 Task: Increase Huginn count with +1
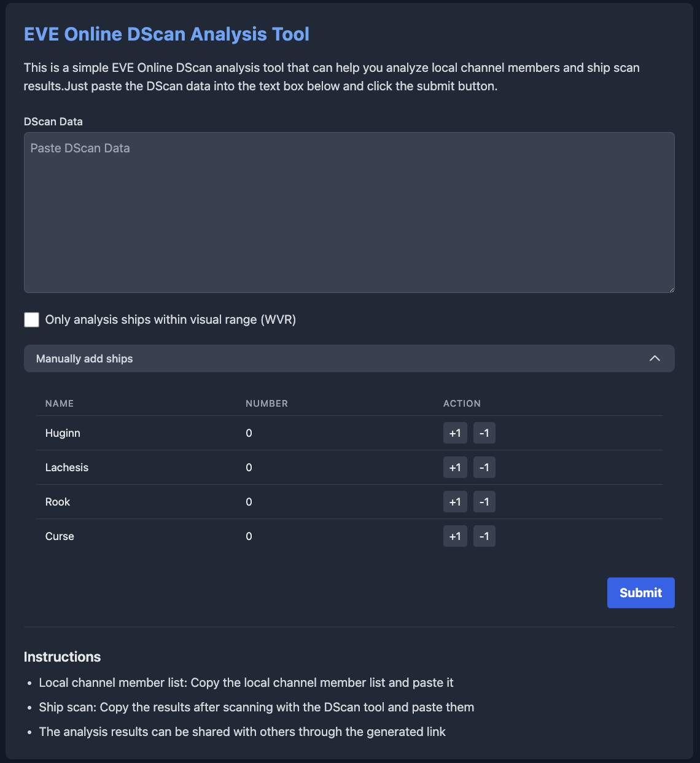click(455, 433)
